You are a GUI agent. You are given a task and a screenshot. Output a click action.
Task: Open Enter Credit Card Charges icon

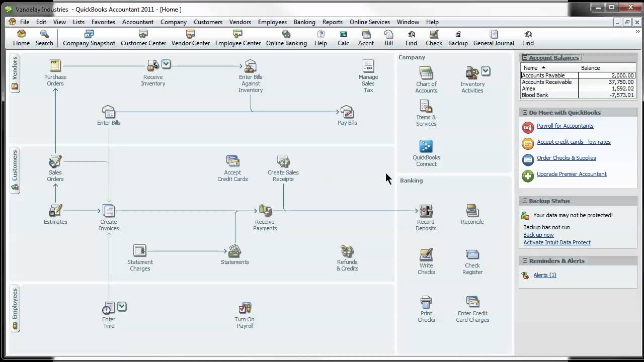tap(472, 302)
